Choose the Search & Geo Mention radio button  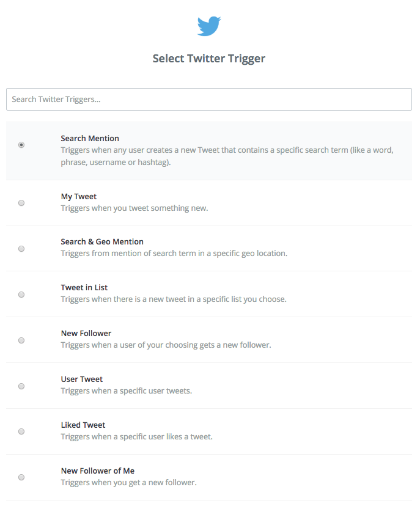(x=21, y=249)
